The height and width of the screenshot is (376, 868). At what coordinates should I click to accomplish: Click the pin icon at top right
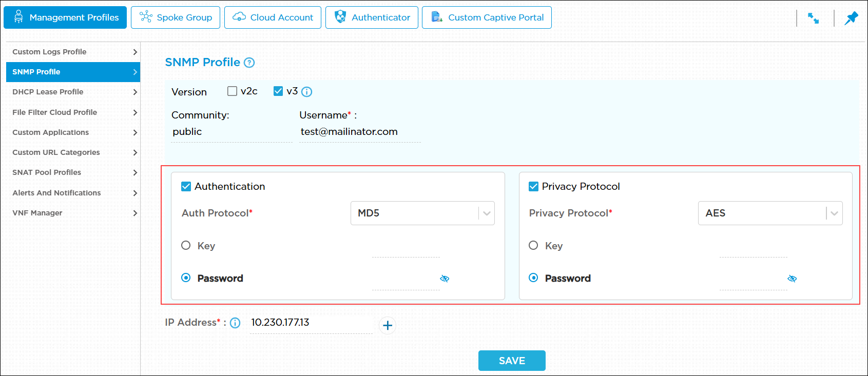coord(851,18)
